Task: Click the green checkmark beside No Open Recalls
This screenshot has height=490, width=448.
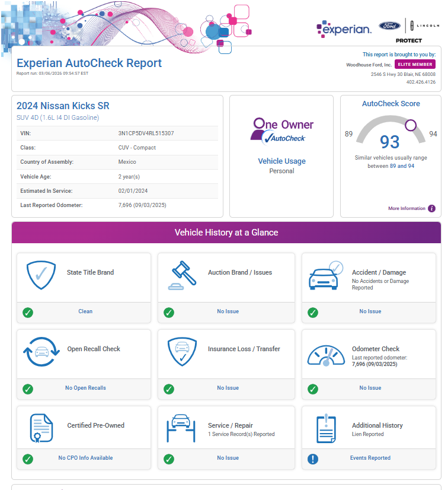Action: coord(28,389)
